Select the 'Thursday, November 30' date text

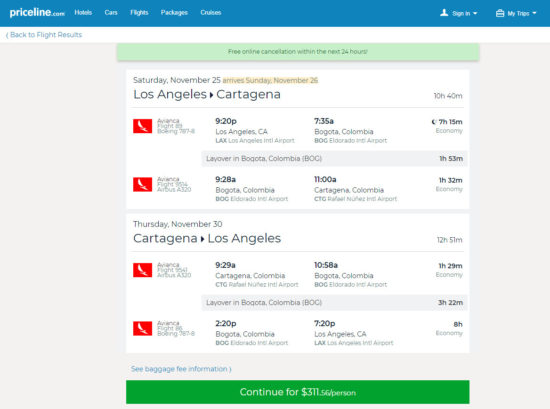(x=177, y=224)
